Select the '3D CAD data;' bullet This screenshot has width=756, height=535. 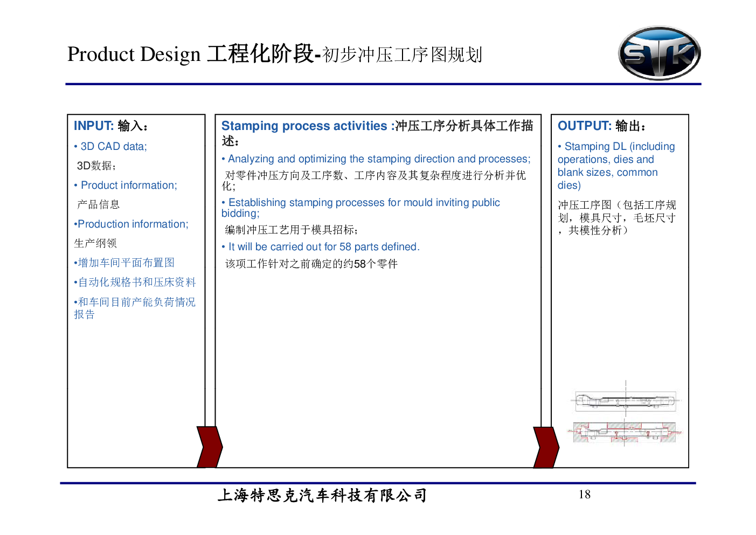[x=110, y=146]
